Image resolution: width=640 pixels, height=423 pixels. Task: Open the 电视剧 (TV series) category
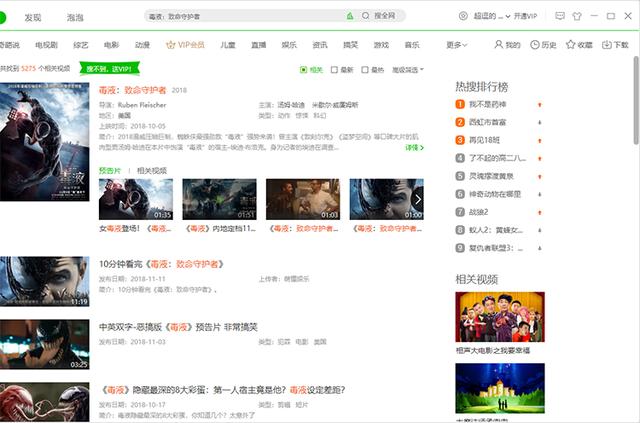(46, 45)
